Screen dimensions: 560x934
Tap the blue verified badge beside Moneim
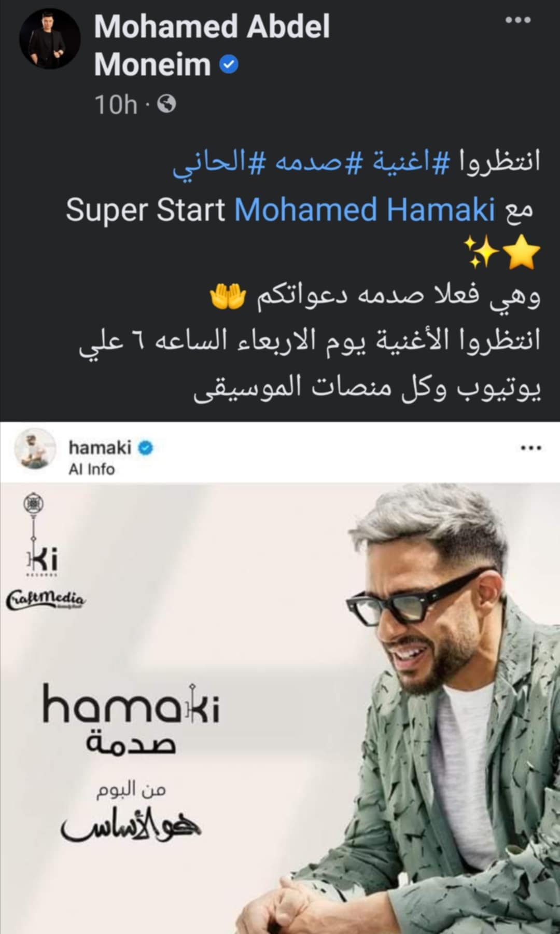coord(229,65)
